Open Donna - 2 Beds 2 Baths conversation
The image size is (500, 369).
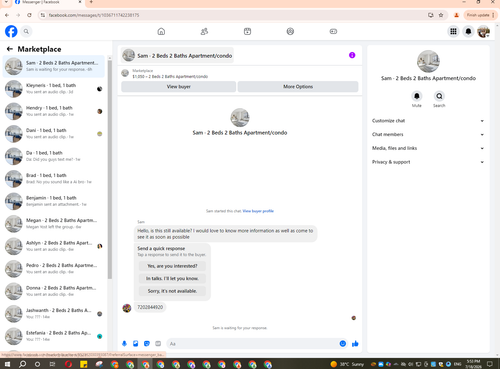point(54,291)
